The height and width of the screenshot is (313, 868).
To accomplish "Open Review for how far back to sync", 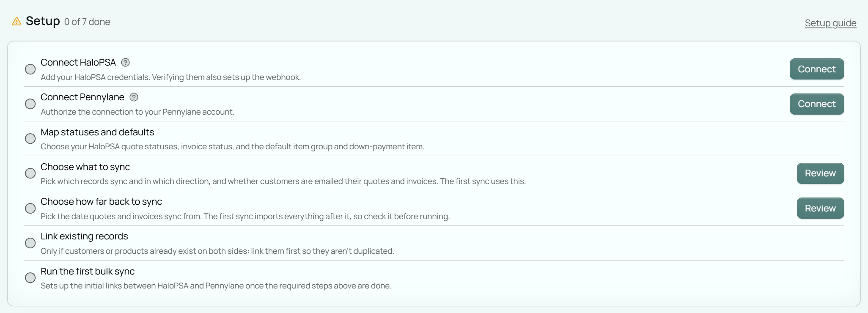I will point(820,208).
